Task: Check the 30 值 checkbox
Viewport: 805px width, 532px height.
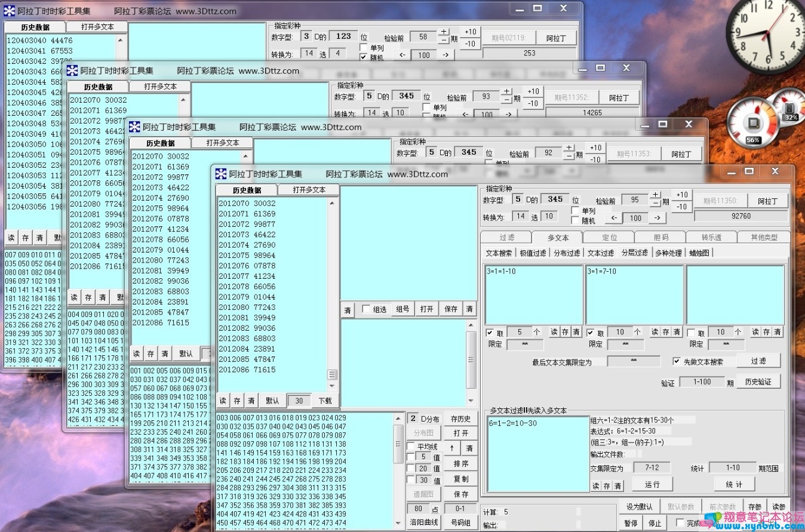Action: pyautogui.click(x=411, y=480)
